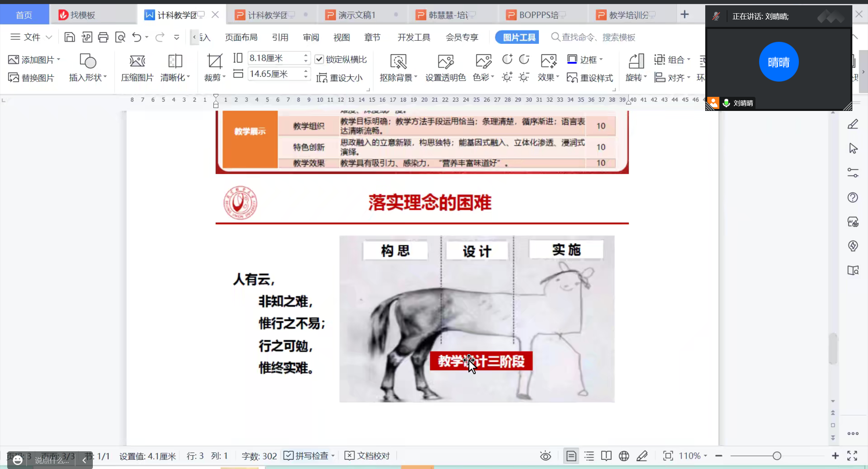Image resolution: width=868 pixels, height=469 pixels.
Task: Toggle the muted microphone icon in meeting panel
Action: 716,16
